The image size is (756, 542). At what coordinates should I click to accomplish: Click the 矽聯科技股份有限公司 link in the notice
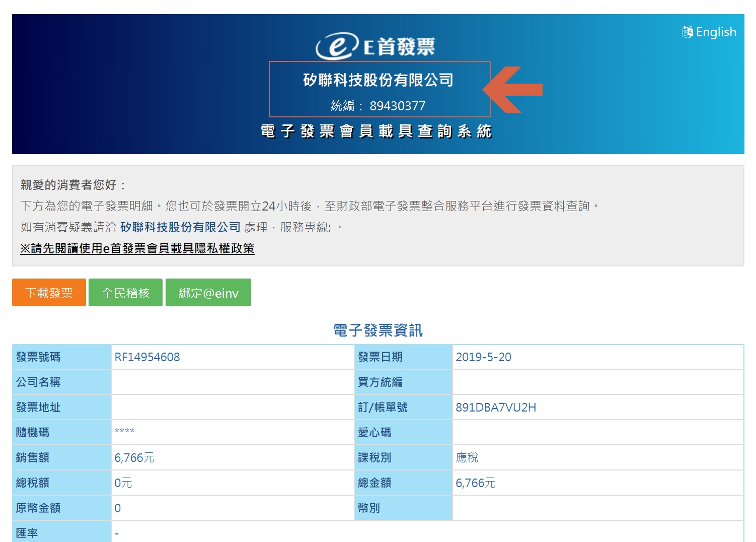[x=180, y=227]
